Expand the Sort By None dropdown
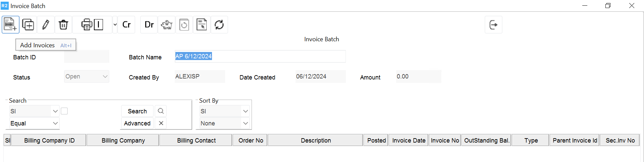The height and width of the screenshot is (162, 644). click(x=246, y=123)
